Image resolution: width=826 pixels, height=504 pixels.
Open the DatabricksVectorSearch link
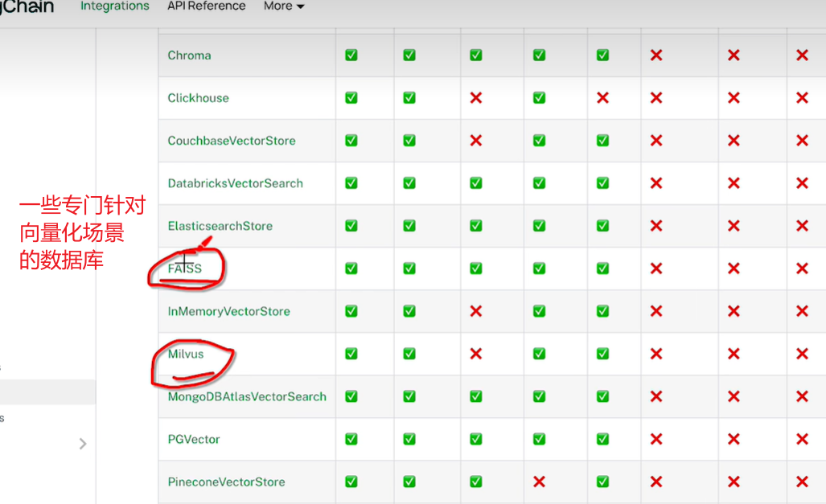click(236, 183)
